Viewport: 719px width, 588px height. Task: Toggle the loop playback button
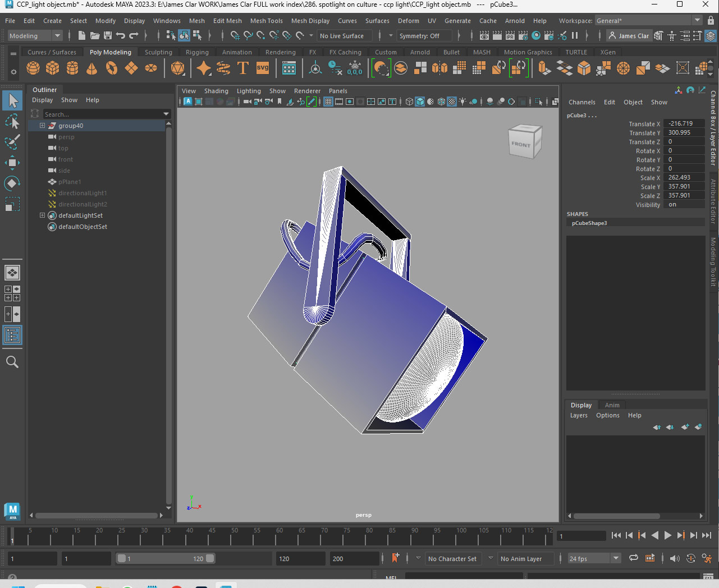click(x=634, y=558)
